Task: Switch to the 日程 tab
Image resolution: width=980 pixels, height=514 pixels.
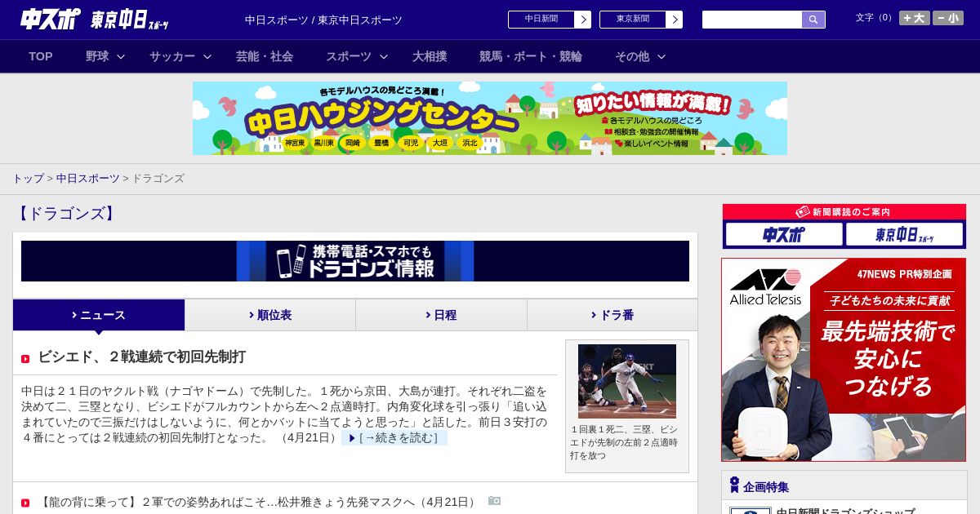Action: click(x=441, y=315)
